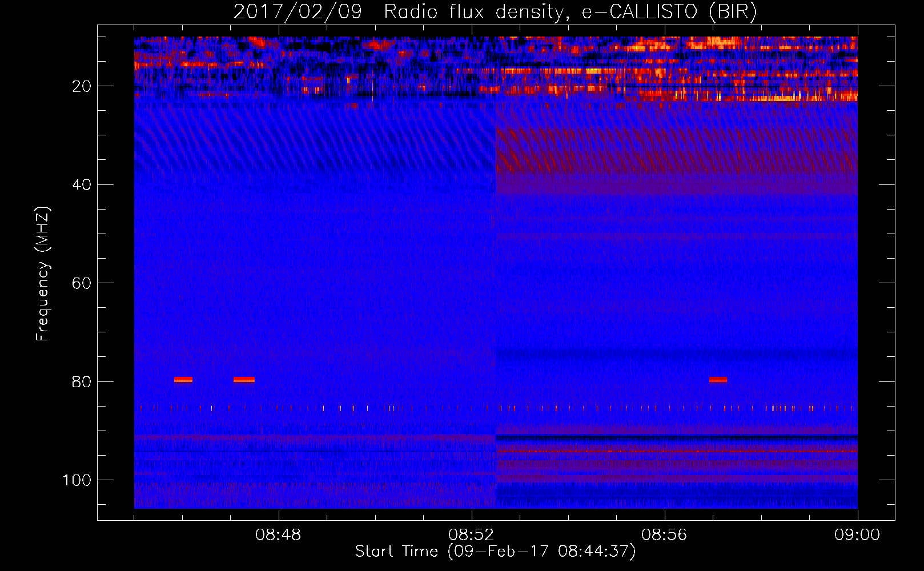Image resolution: width=924 pixels, height=571 pixels.
Task: Click the frequency axis tick label '100'
Action: pyautogui.click(x=77, y=480)
